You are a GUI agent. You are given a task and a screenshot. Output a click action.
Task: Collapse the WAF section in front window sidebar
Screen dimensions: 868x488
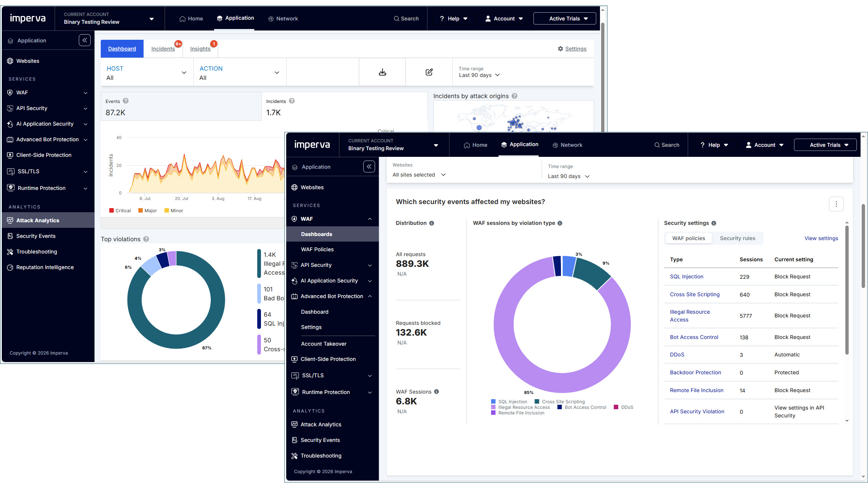370,219
